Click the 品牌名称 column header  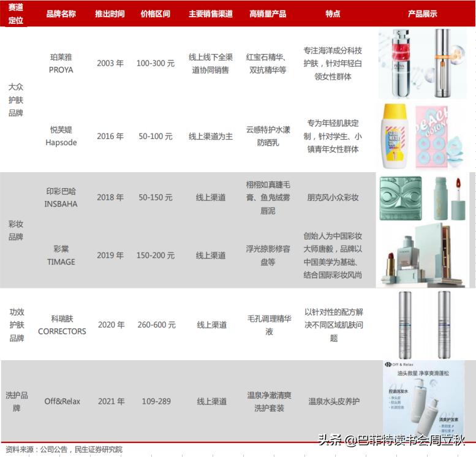(x=61, y=13)
